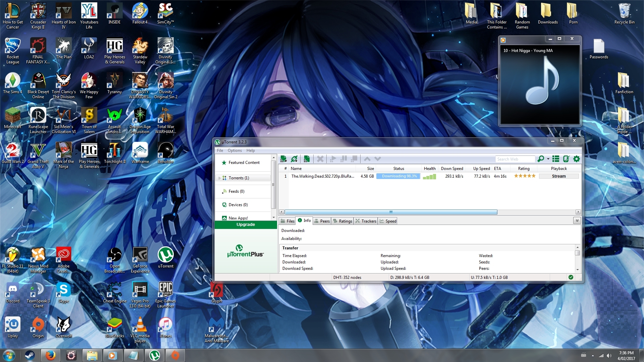The height and width of the screenshot is (362, 644).
Task: Toggle the category list view icon
Action: click(x=556, y=159)
